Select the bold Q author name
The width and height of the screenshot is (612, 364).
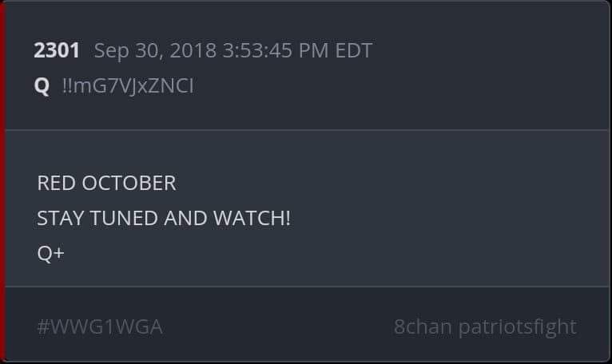tap(42, 86)
